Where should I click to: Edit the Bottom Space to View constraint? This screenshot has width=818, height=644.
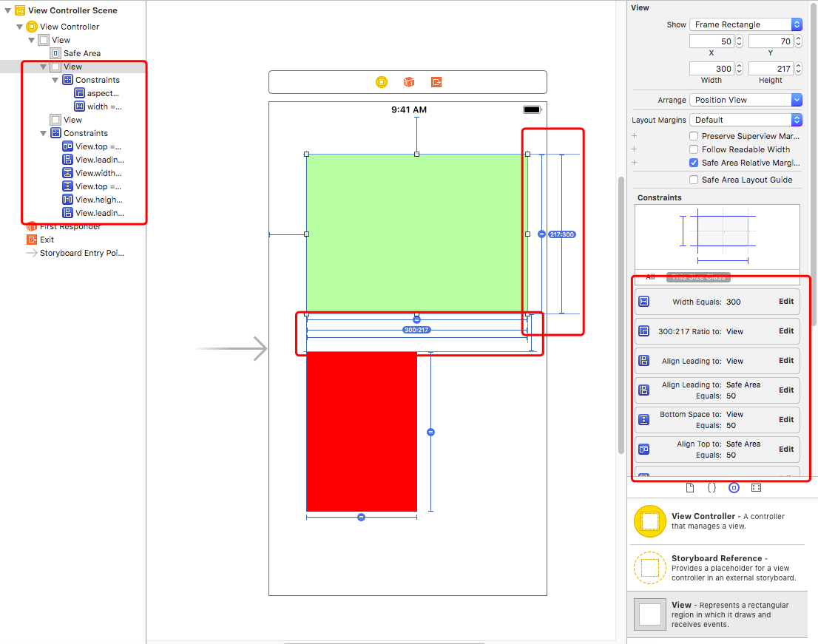[x=786, y=420]
